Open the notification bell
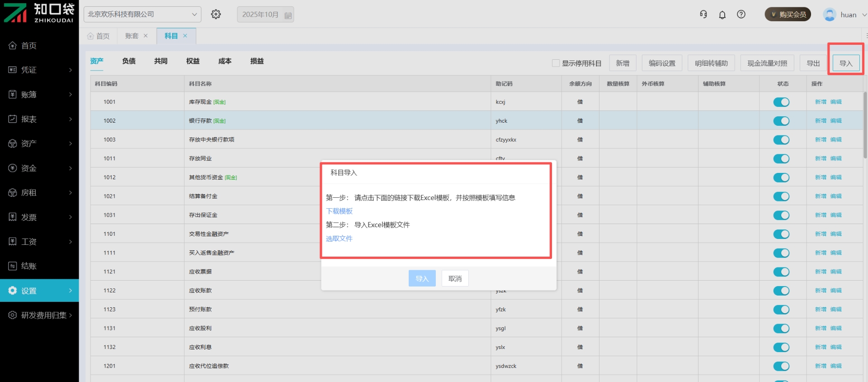This screenshot has height=382, width=868. point(722,15)
